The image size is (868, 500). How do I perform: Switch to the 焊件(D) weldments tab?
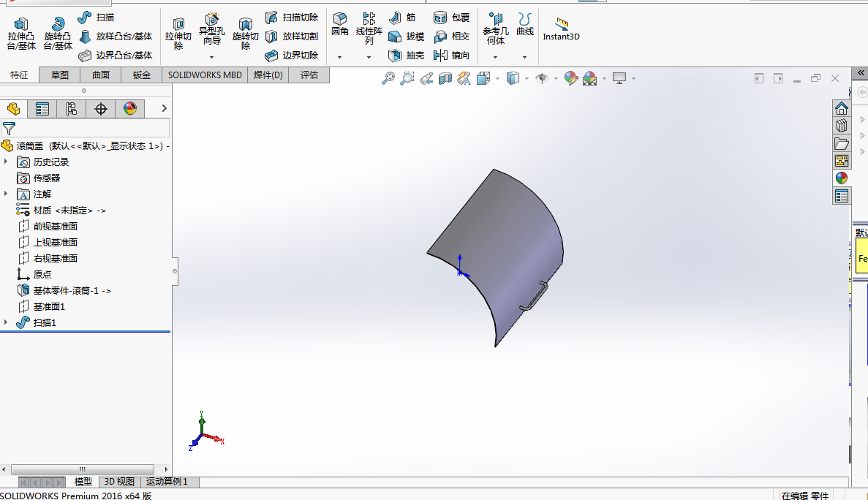[x=268, y=75]
